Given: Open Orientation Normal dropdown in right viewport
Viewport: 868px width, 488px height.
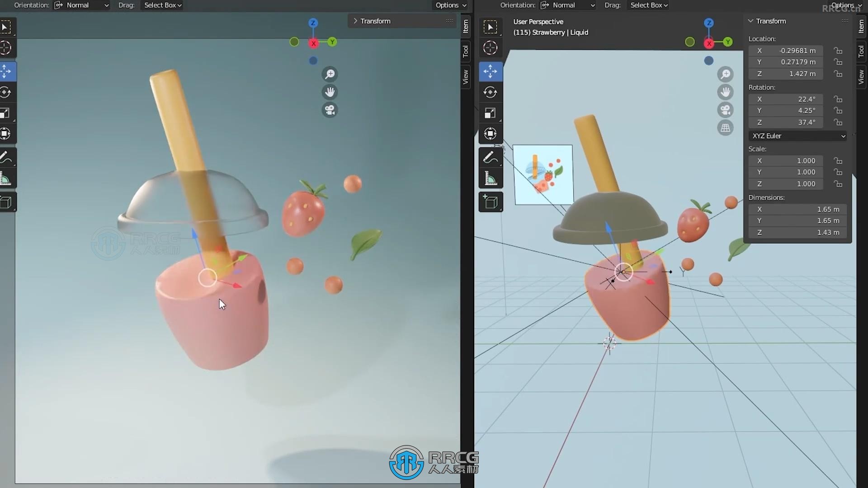Looking at the screenshot, I should (568, 5).
